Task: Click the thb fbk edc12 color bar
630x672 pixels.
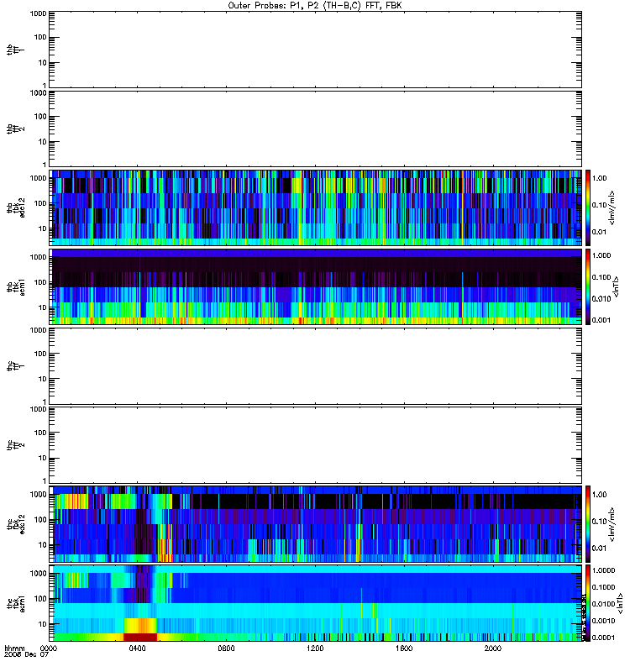Action: [x=588, y=207]
